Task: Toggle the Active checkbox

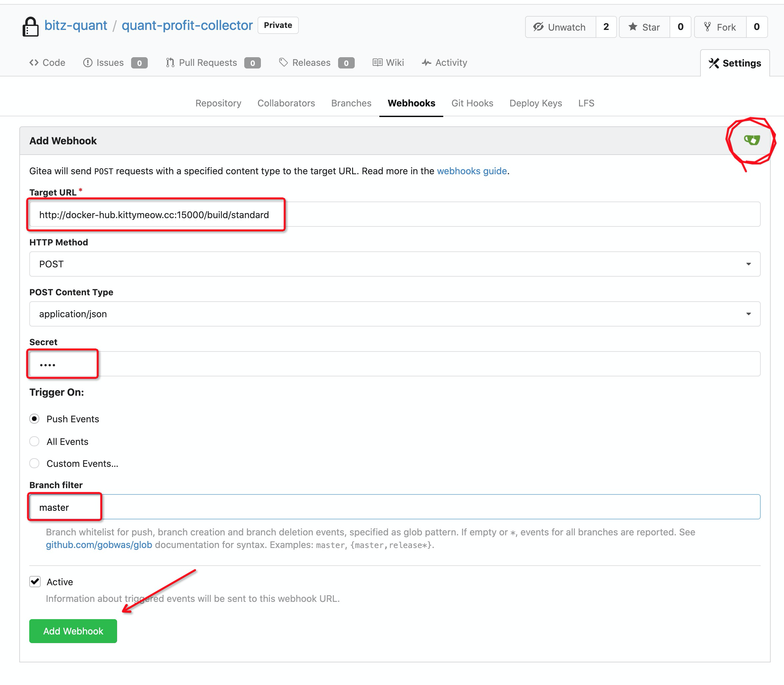Action: [35, 582]
